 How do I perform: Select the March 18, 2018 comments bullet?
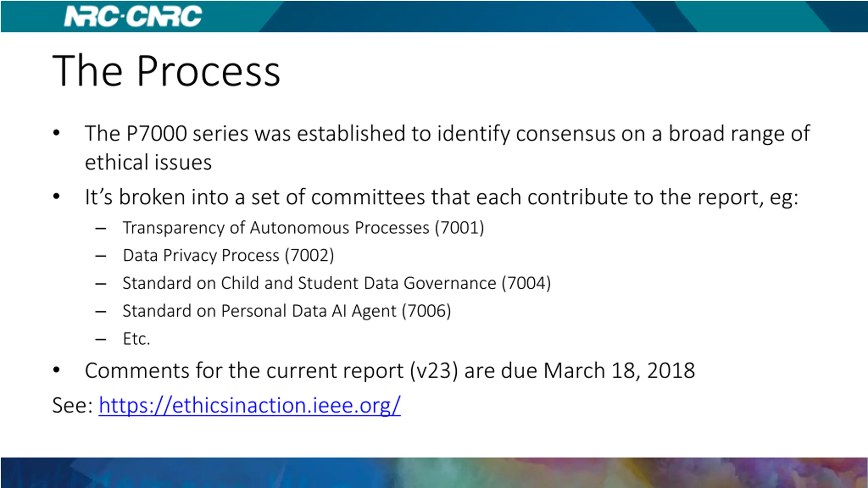point(390,371)
